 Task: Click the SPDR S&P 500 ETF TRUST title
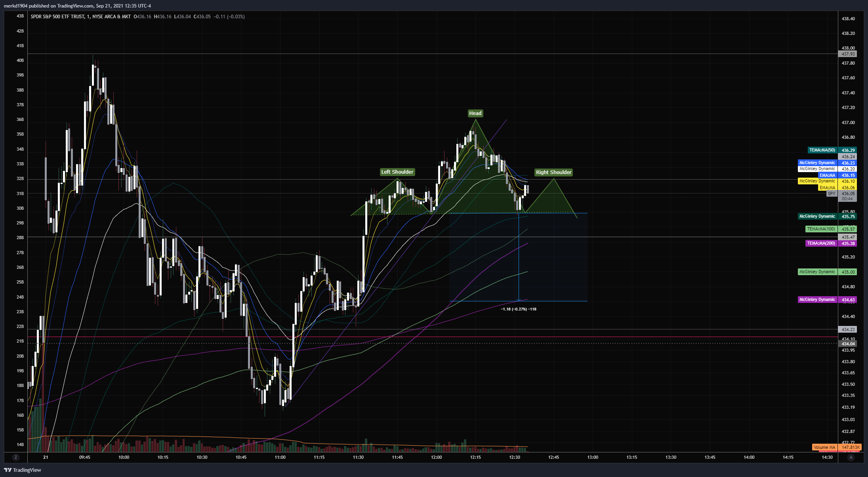click(x=57, y=17)
